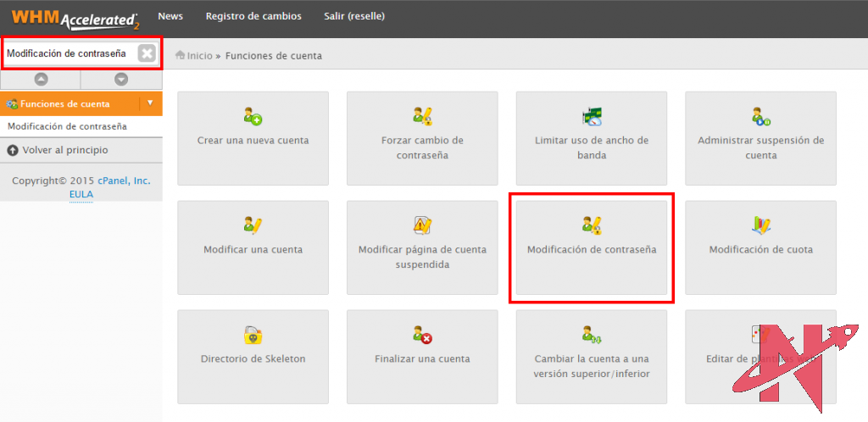Open the Directorio de Skeleton icon
868x422 pixels.
tap(253, 335)
